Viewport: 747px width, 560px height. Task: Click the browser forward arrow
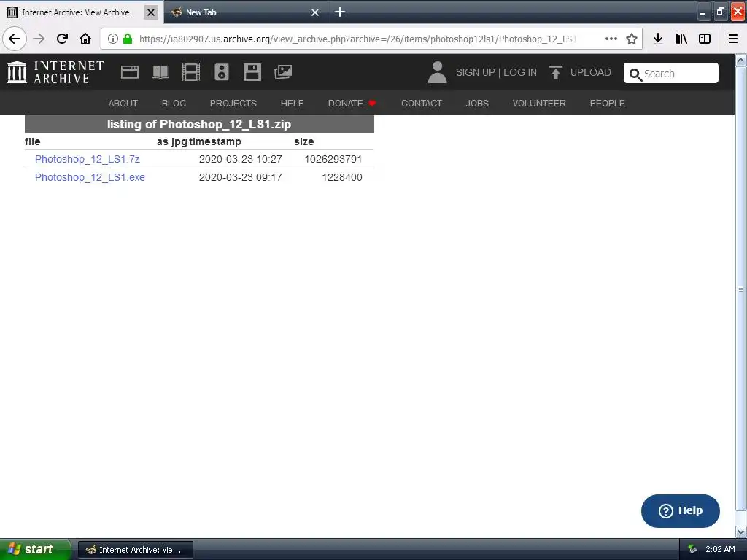pos(39,39)
